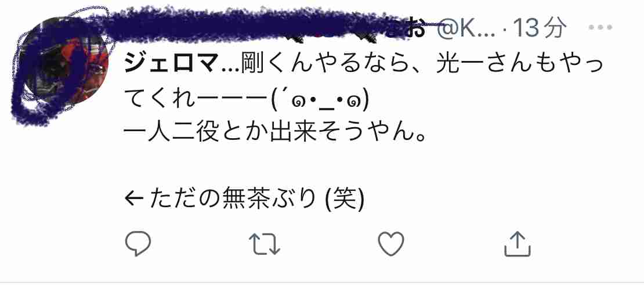
Task: Tap the reply speech bubble icon
Action: coord(138,244)
